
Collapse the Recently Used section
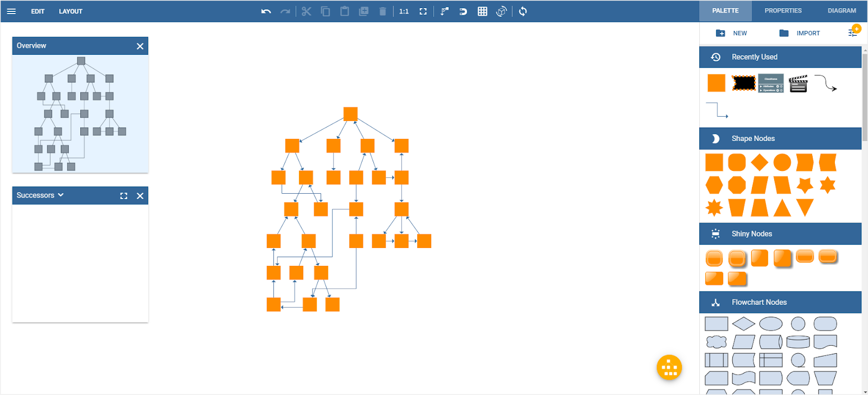tap(780, 57)
